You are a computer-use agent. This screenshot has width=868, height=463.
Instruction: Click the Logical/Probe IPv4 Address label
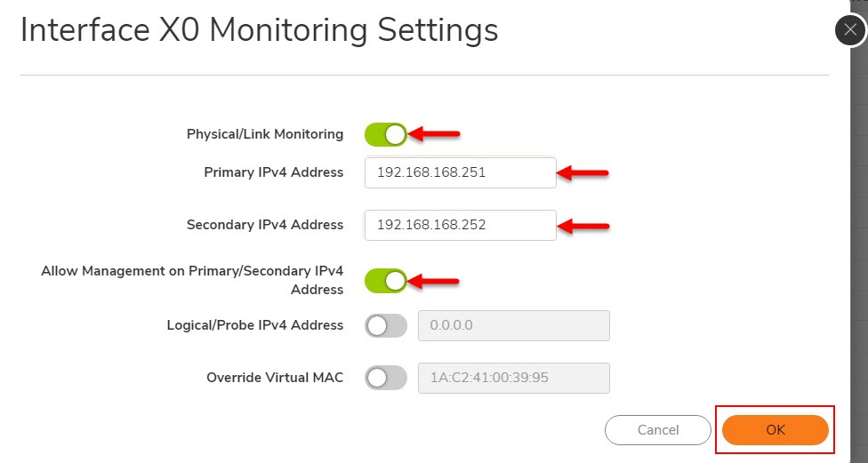pos(254,325)
